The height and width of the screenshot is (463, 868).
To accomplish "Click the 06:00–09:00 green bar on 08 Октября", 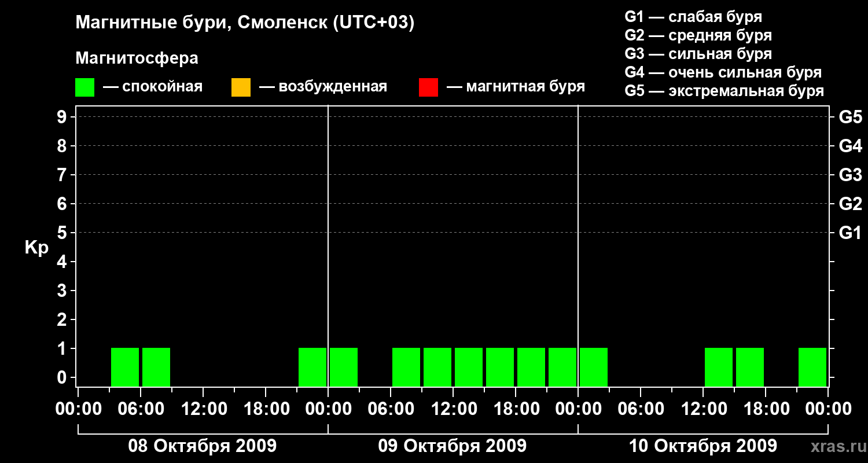I will [156, 367].
